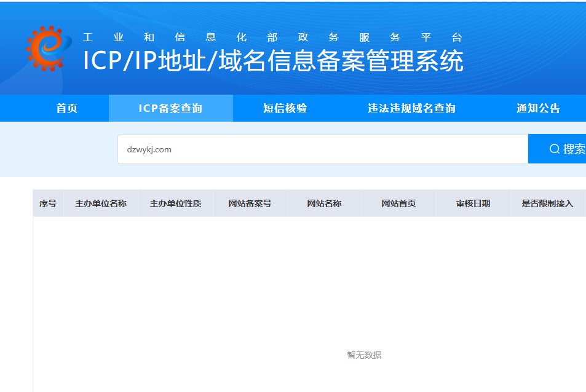The width and height of the screenshot is (586, 392).
Task: Open the 短信核验 tab
Action: click(x=285, y=109)
